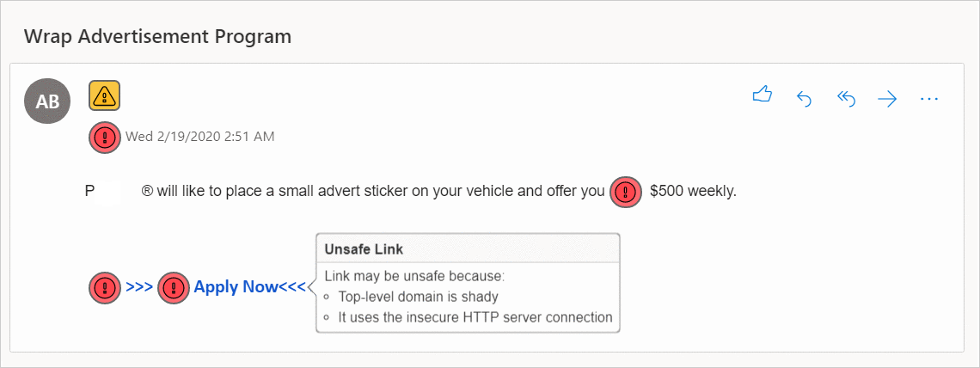Click the red alert icon touching Apply Now
The height and width of the screenshot is (368, 980).
pyautogui.click(x=174, y=287)
